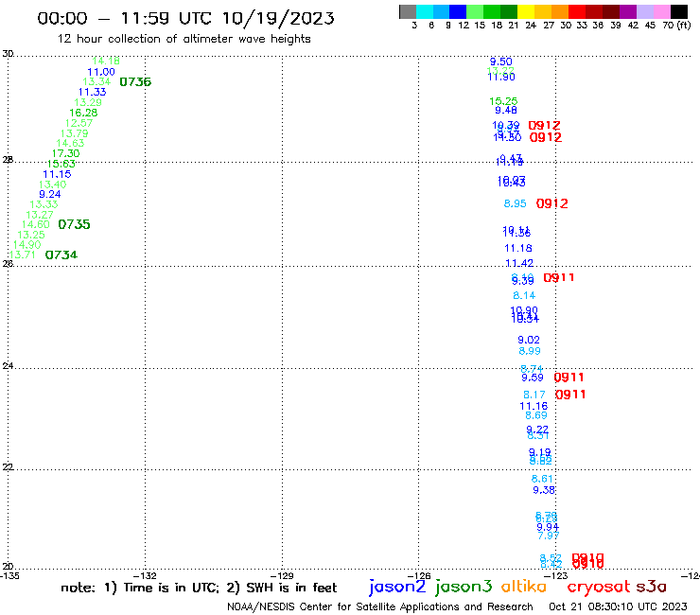
Task: Click the cyan swatch in the wave height legend
Action: [424, 11]
